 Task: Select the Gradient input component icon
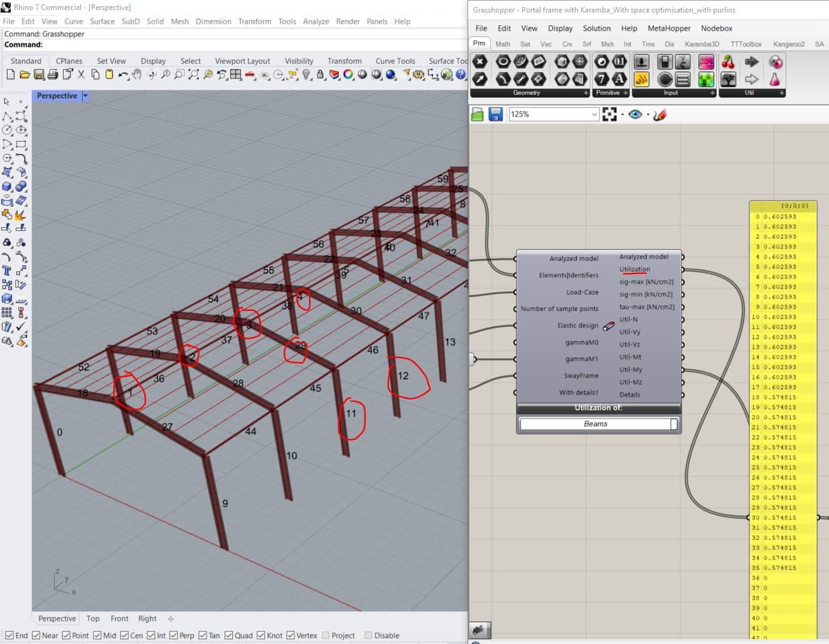coord(706,61)
